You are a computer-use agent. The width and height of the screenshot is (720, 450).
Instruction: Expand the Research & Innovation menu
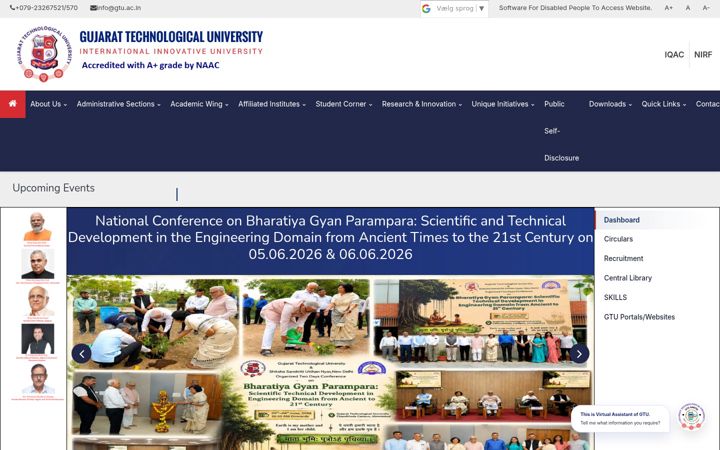[422, 104]
